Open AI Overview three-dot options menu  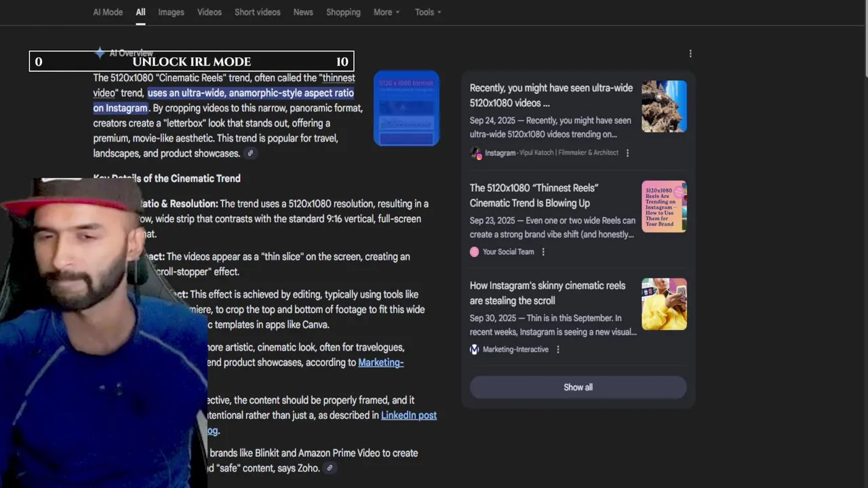tap(690, 54)
